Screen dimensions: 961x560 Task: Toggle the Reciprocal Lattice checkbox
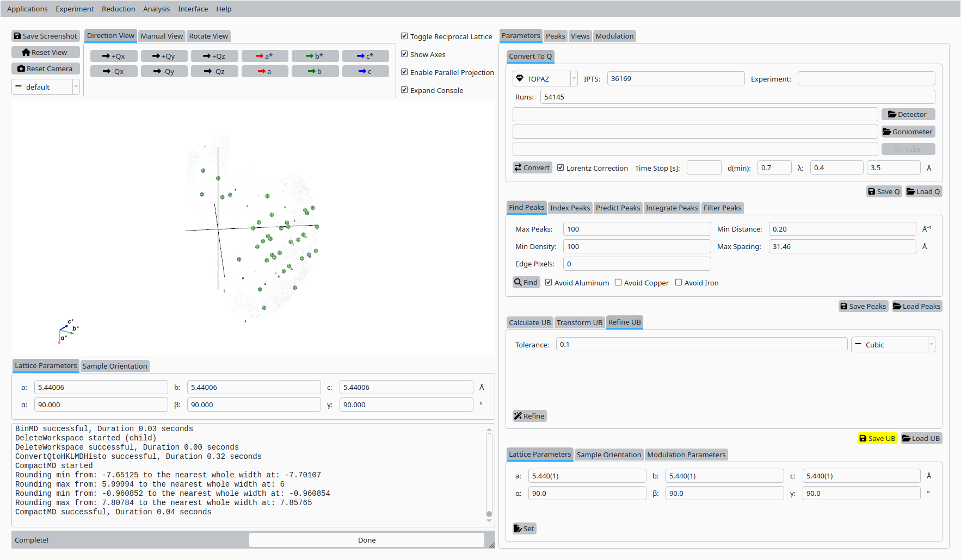tap(404, 36)
